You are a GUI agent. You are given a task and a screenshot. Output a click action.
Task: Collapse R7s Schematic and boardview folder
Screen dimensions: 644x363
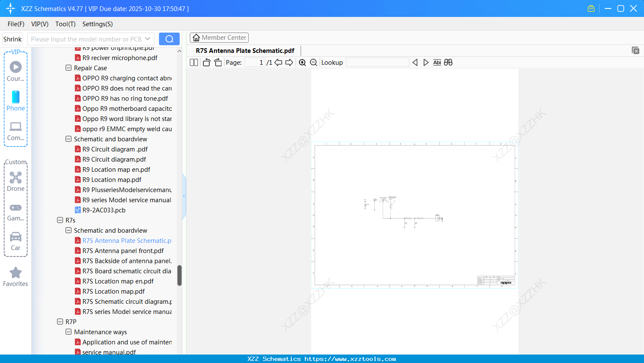69,230
